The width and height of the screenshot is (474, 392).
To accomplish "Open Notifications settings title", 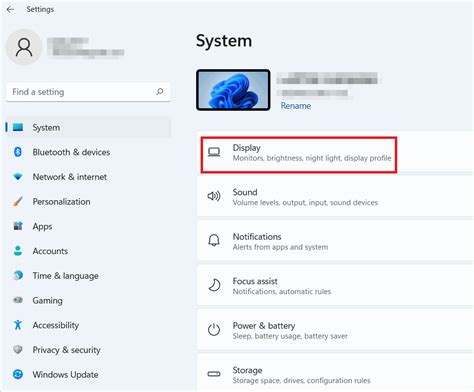I will pyautogui.click(x=257, y=236).
